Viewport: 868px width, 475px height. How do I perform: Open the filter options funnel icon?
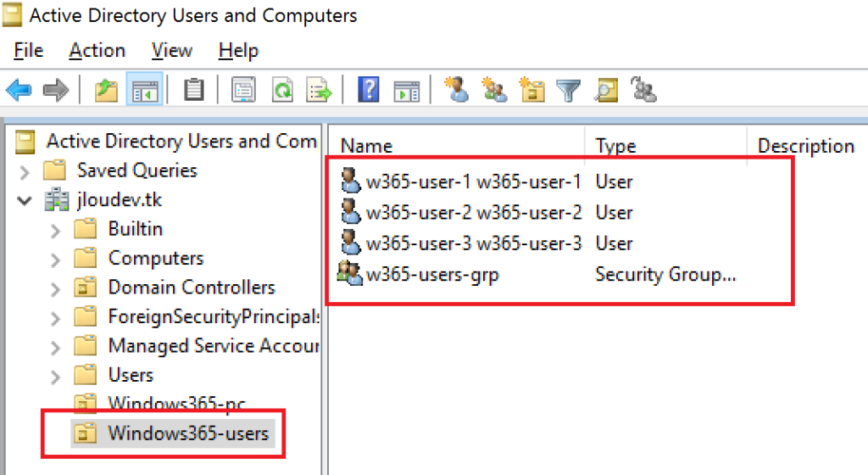568,90
